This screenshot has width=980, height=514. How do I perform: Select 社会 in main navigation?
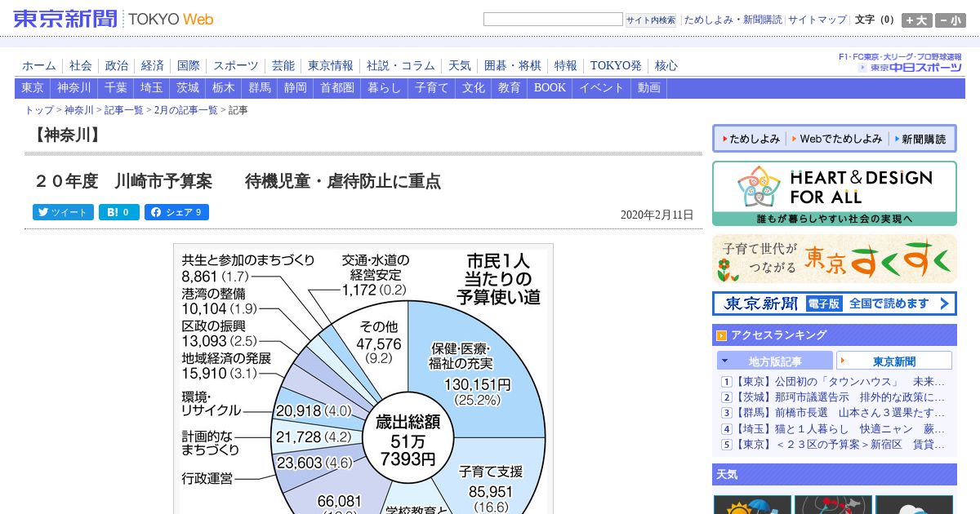80,65
